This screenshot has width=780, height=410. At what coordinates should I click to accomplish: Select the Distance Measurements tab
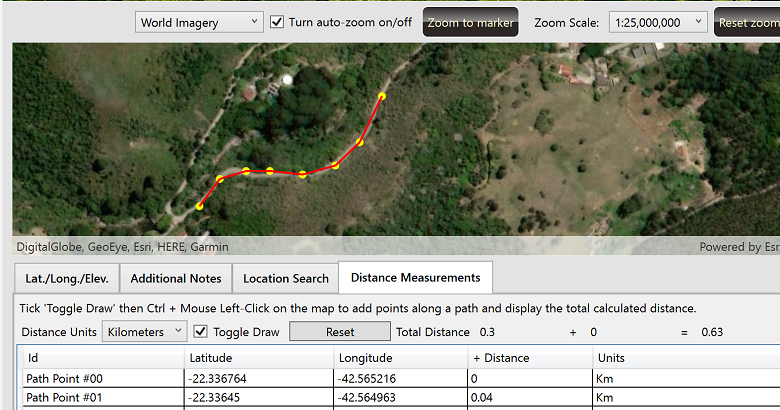click(x=415, y=278)
